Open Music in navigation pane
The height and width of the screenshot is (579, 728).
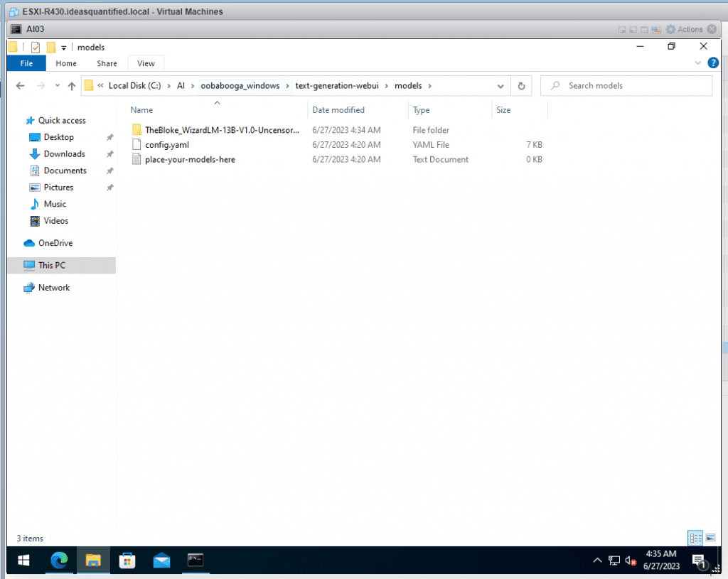click(x=55, y=204)
